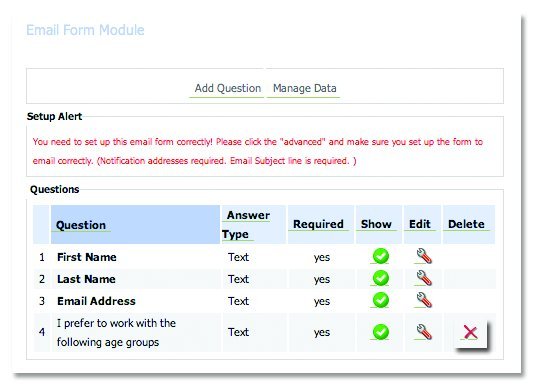This screenshot has height=391, width=541.
Task: Toggle show checkmark for First Name
Action: pyautogui.click(x=381, y=256)
